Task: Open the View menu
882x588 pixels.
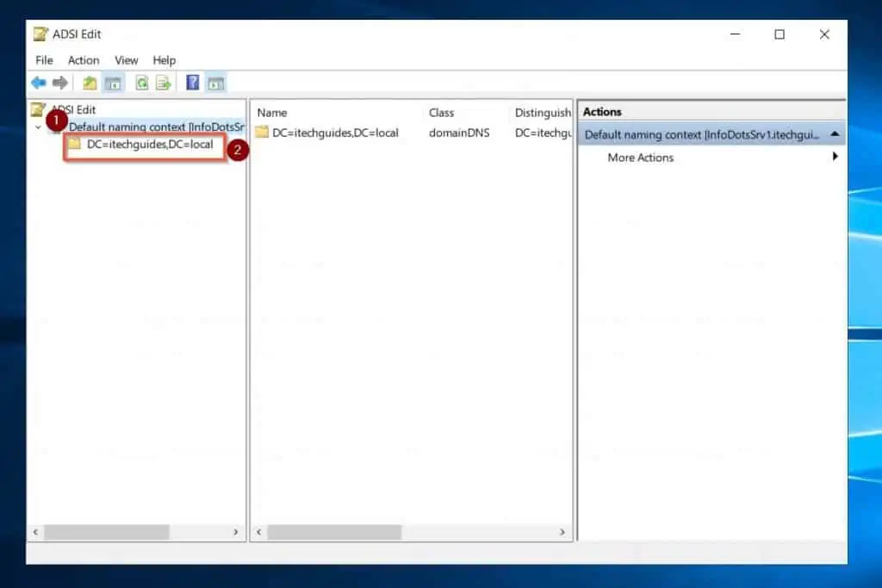Action: tap(126, 60)
